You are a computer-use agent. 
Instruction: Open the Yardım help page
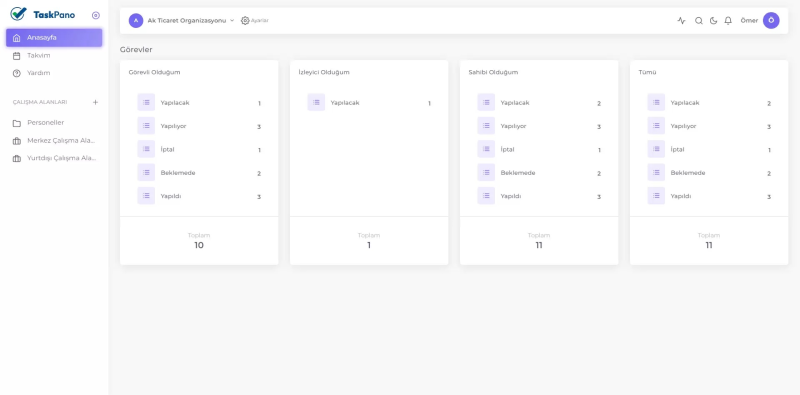point(54,73)
